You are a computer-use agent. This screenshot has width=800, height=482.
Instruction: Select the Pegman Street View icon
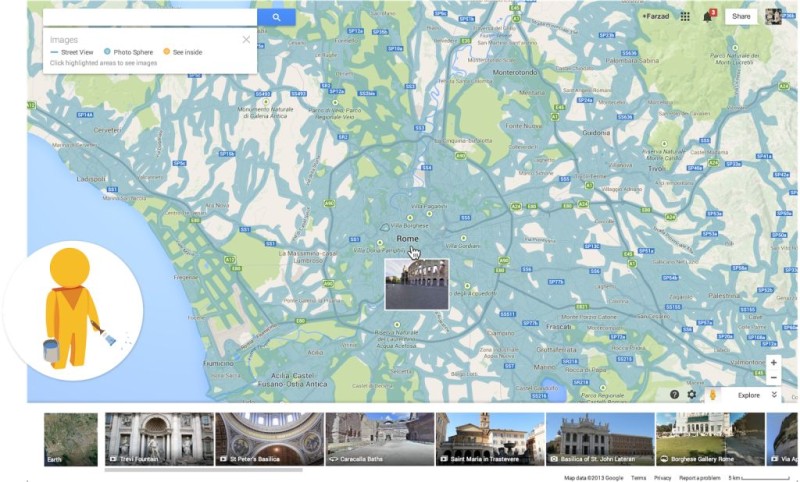point(712,395)
